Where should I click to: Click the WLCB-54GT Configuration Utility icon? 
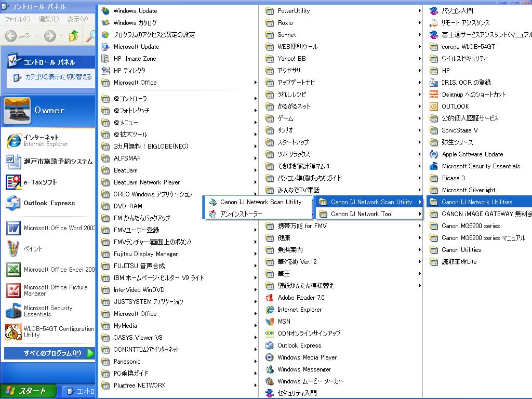pyautogui.click(x=14, y=332)
